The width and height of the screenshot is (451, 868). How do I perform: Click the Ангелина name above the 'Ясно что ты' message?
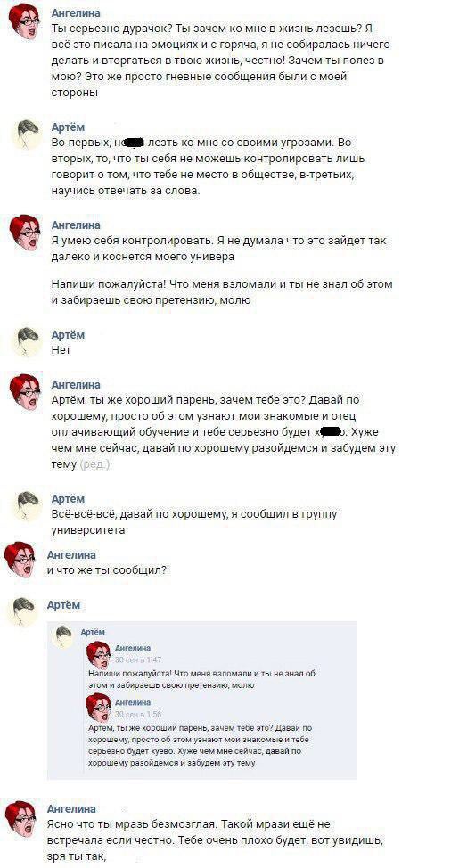pyautogui.click(x=71, y=809)
